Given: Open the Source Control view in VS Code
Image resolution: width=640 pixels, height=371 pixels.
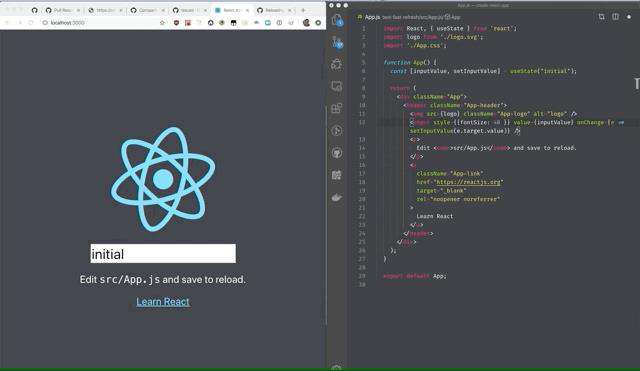Looking at the screenshot, I should click(337, 42).
